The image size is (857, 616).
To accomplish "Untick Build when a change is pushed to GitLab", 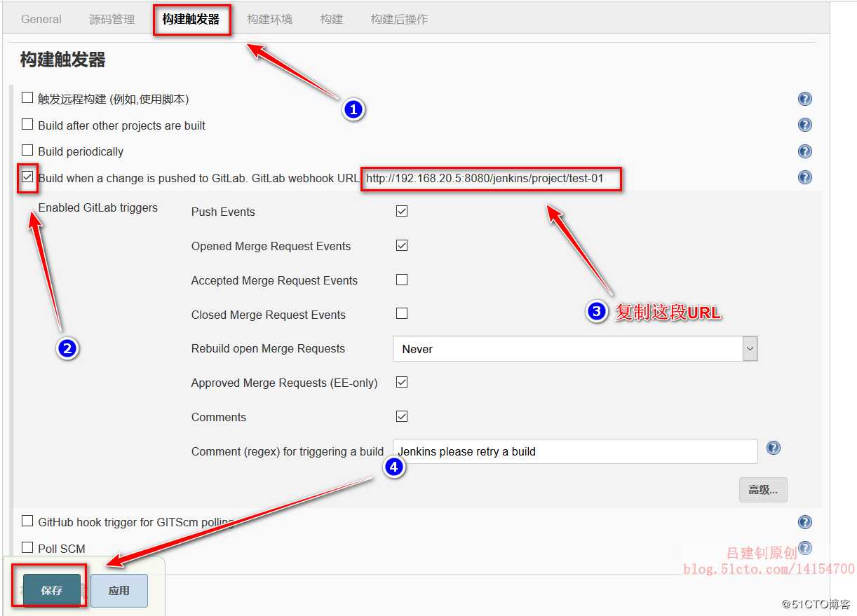I will 27,177.
